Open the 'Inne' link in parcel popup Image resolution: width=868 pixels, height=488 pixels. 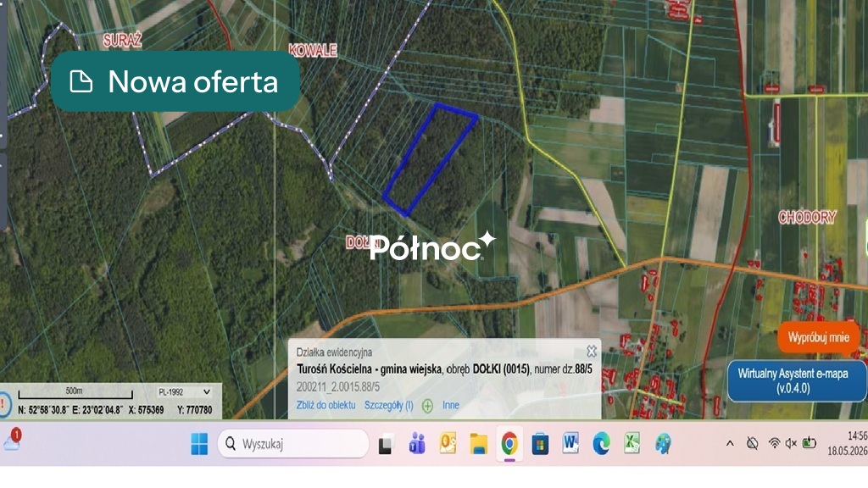click(x=451, y=405)
